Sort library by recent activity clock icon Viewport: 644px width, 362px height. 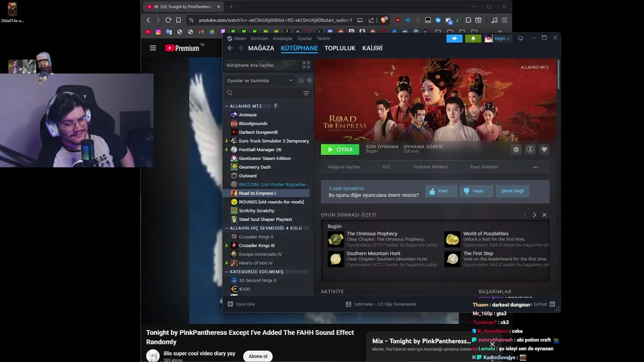tap(301, 80)
